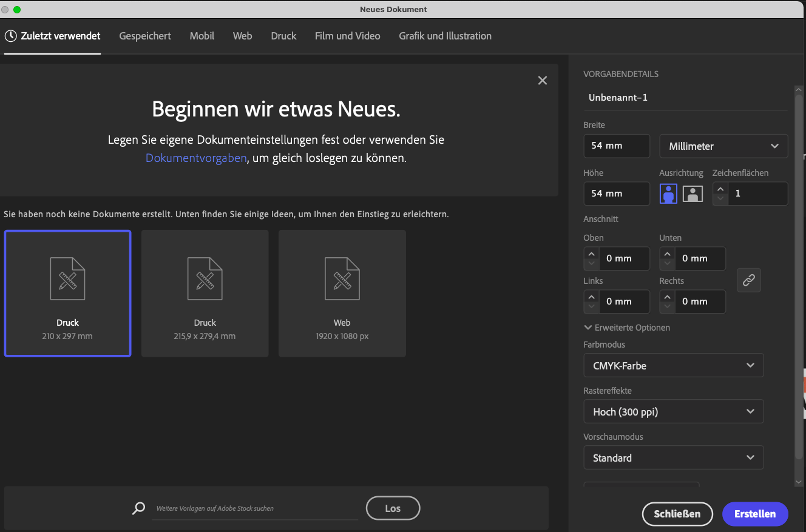Increase Oben bleed value
Screen dimensions: 806x532
point(591,254)
